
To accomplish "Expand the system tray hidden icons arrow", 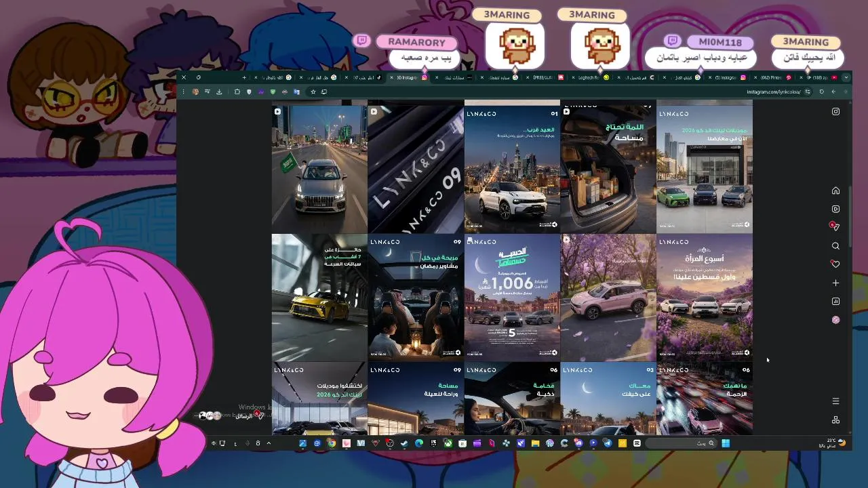I will point(269,443).
